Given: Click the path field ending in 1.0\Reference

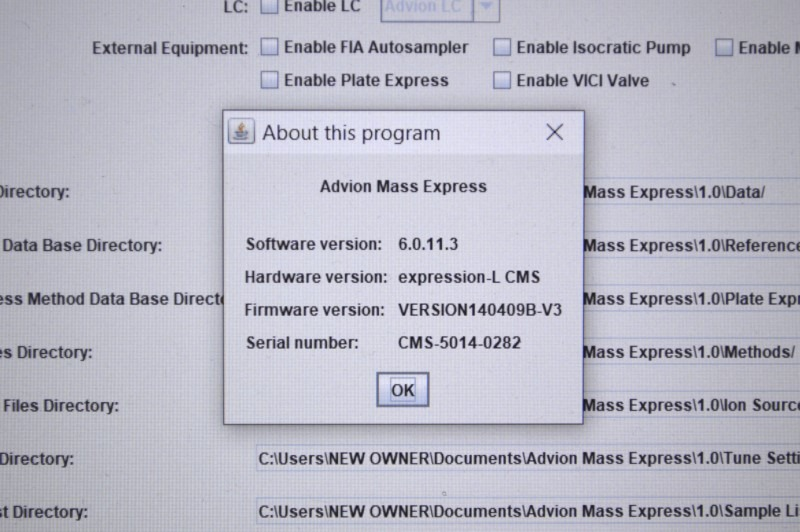Looking at the screenshot, I should click(x=692, y=245).
